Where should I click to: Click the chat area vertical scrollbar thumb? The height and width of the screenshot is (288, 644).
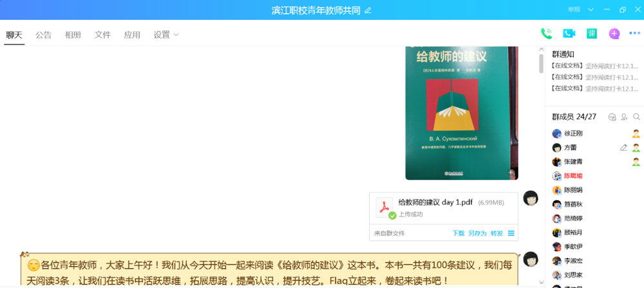click(x=542, y=64)
